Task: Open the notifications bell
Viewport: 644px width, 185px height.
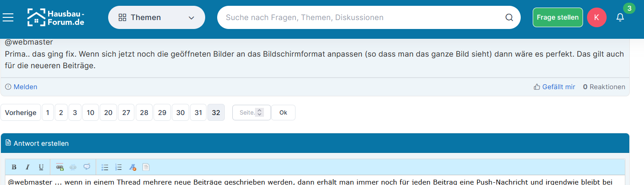Action: coord(620,17)
